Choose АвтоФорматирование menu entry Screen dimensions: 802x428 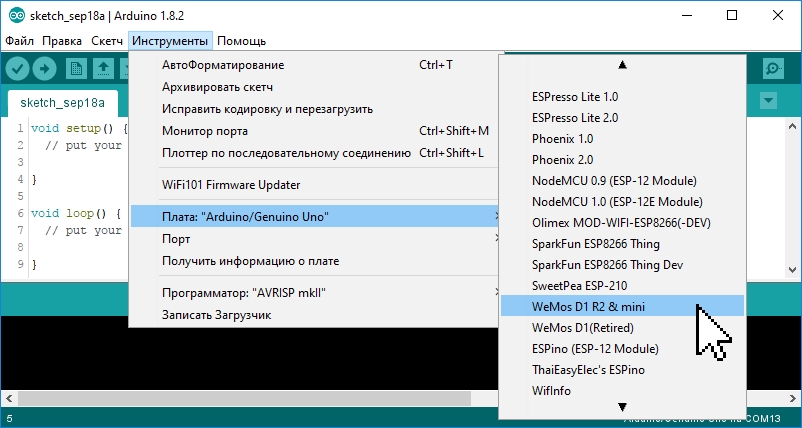tap(315, 65)
